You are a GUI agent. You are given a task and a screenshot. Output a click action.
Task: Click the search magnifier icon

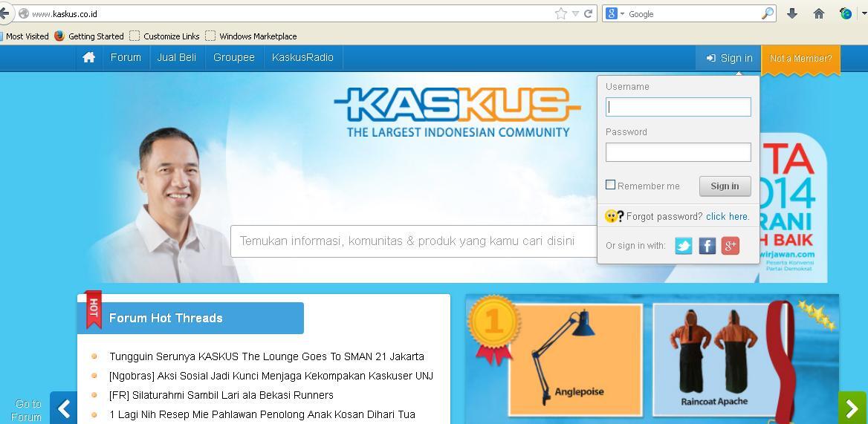pos(768,14)
